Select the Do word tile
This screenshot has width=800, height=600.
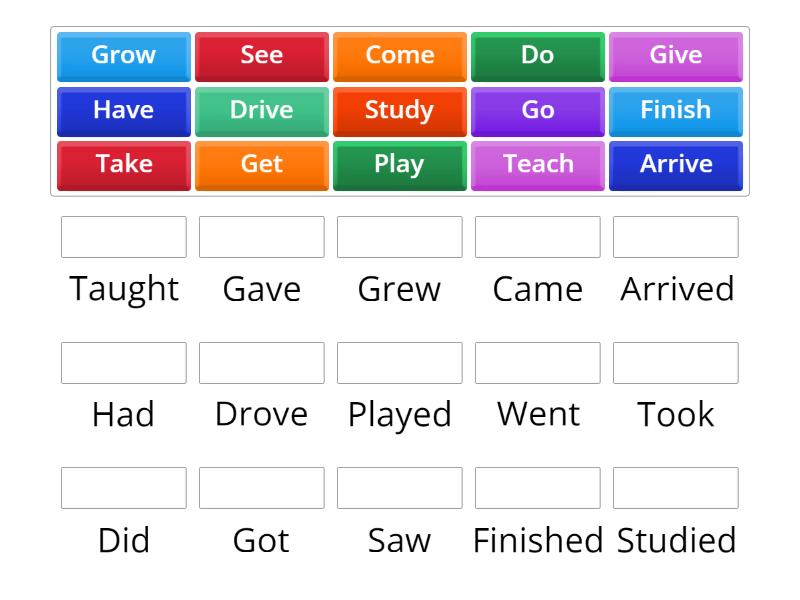537,56
